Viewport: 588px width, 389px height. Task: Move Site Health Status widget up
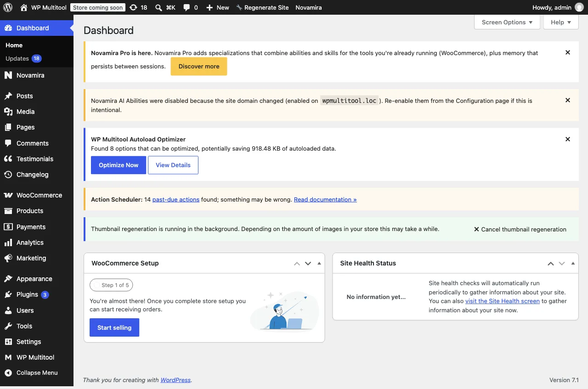[550, 264]
